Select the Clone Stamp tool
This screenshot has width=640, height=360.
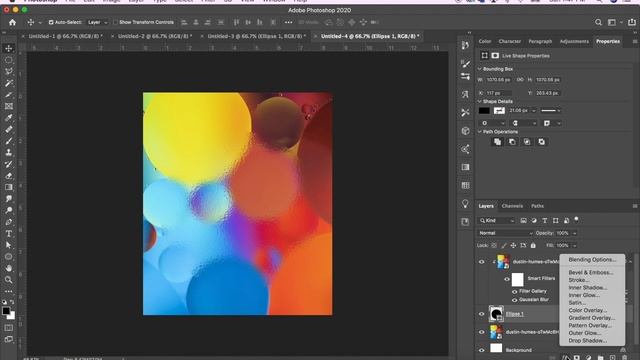click(9, 152)
